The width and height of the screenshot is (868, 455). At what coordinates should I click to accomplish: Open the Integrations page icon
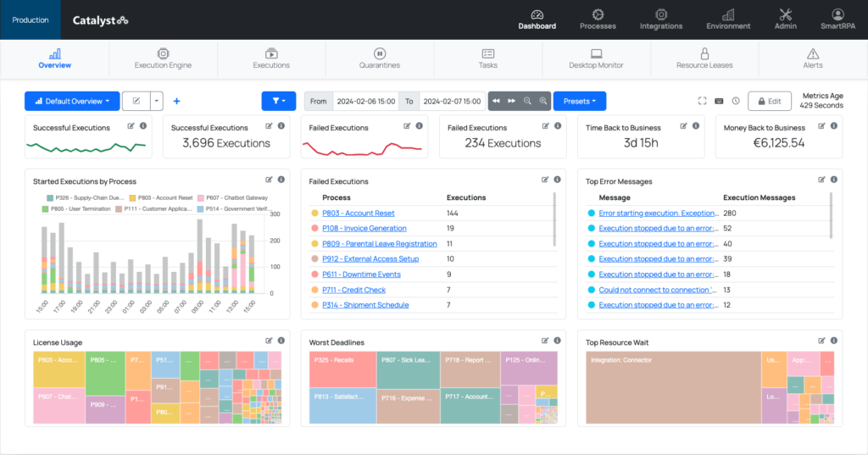click(661, 14)
